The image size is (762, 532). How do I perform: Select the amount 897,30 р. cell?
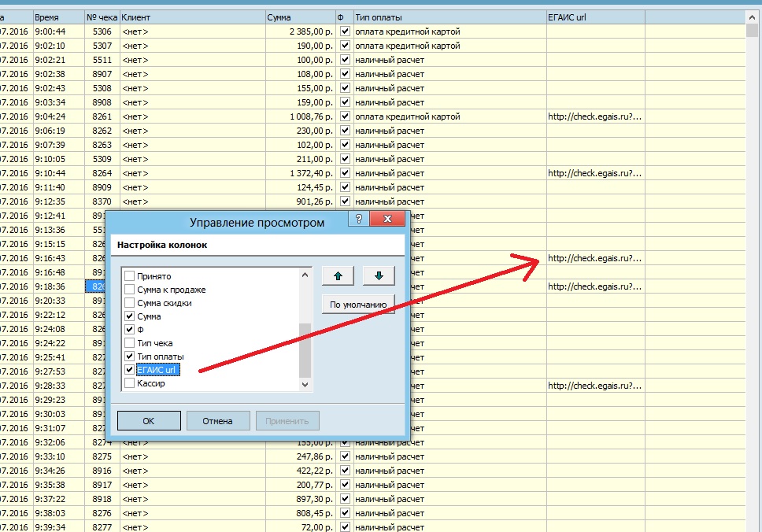(301, 499)
